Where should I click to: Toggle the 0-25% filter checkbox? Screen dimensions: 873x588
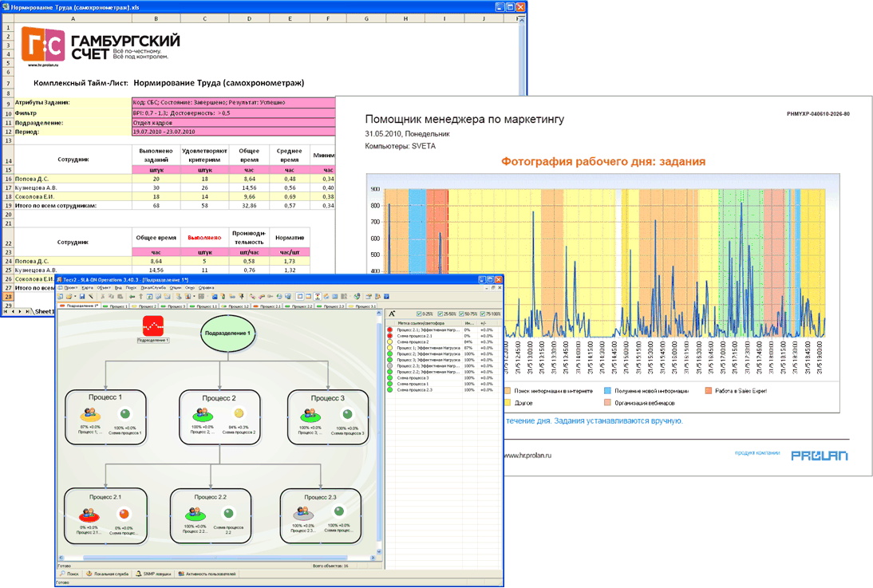(419, 314)
